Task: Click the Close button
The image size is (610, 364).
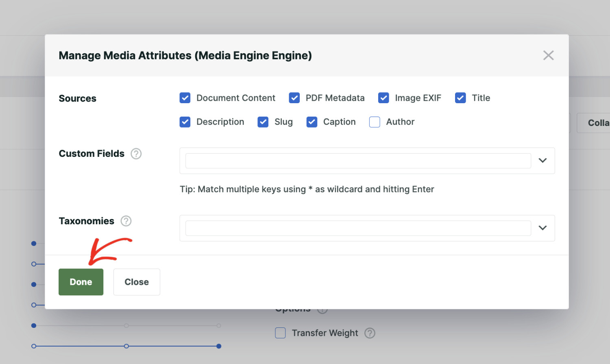Action: tap(137, 282)
